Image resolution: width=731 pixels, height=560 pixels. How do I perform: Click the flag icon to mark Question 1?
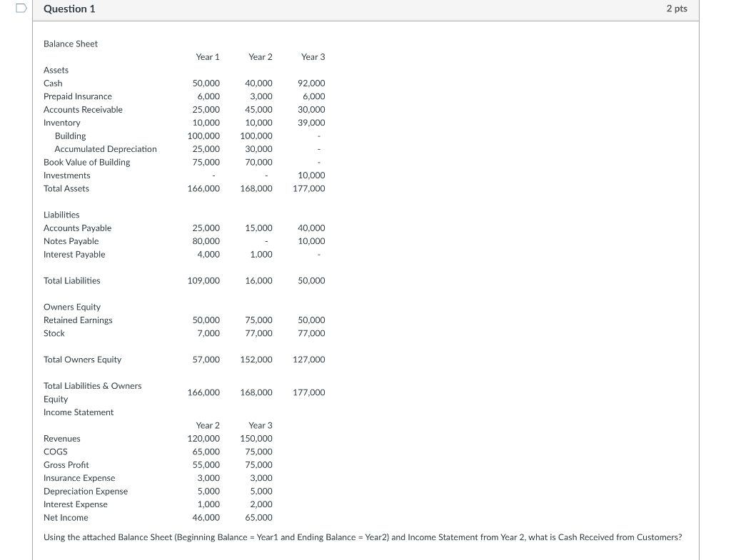click(x=21, y=7)
